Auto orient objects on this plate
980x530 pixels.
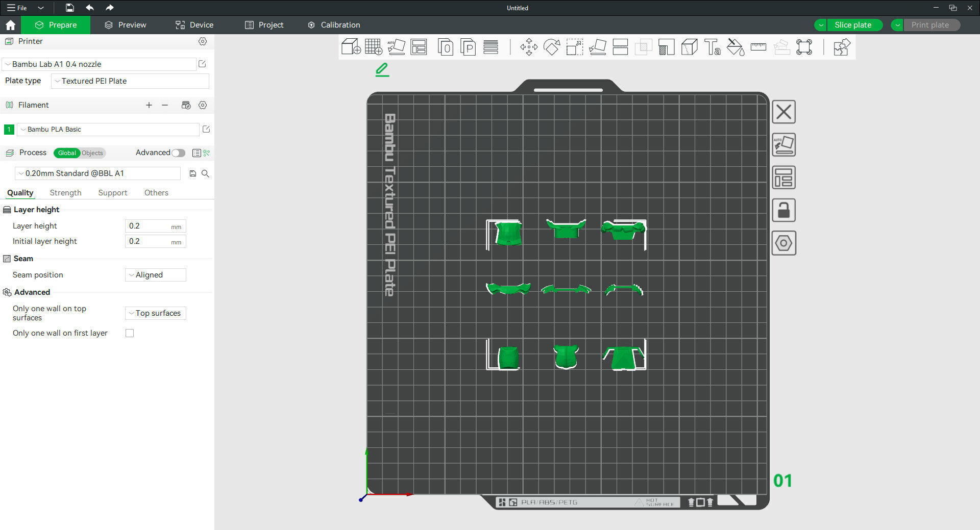click(783, 144)
